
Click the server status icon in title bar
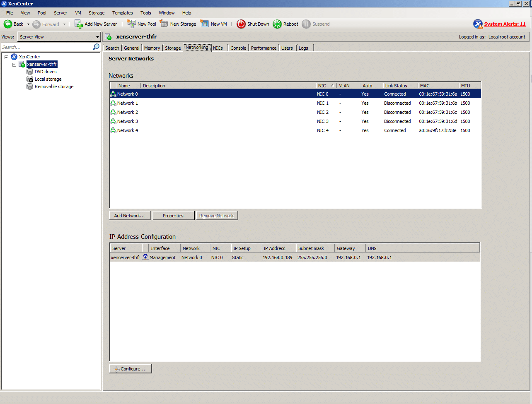point(109,37)
